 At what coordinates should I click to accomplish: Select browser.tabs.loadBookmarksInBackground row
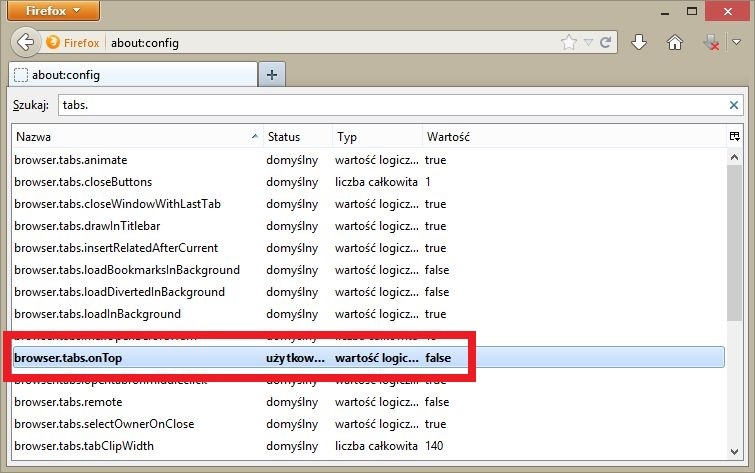tap(368, 270)
